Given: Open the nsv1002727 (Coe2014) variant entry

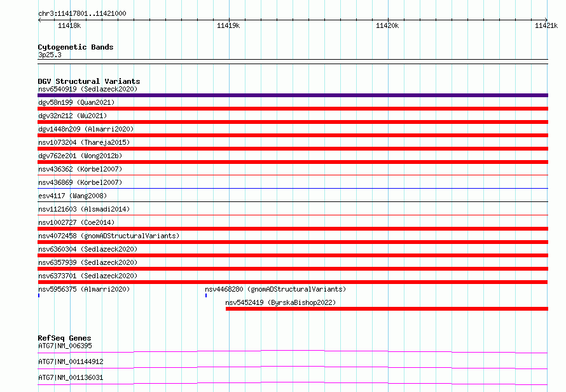Looking at the screenshot, I should 76,222.
